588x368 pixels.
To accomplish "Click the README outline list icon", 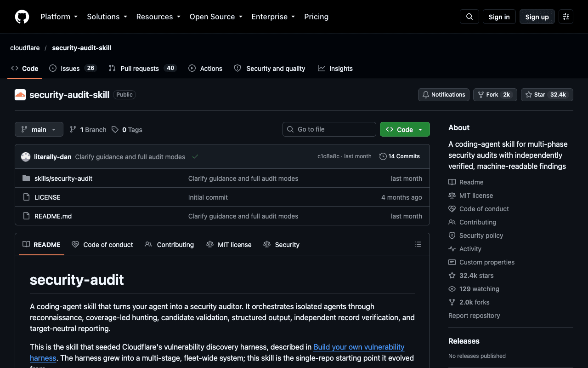I will click(x=418, y=244).
